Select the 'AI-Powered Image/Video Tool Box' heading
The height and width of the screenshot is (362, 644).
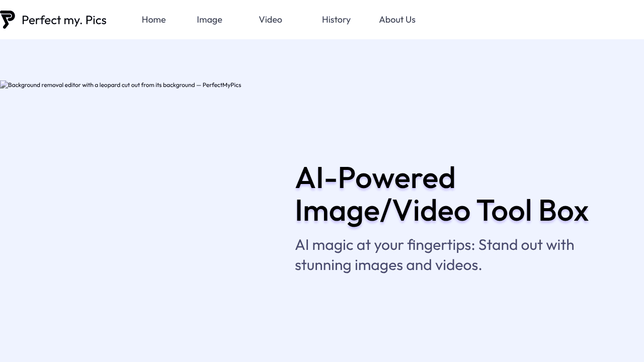441,194
